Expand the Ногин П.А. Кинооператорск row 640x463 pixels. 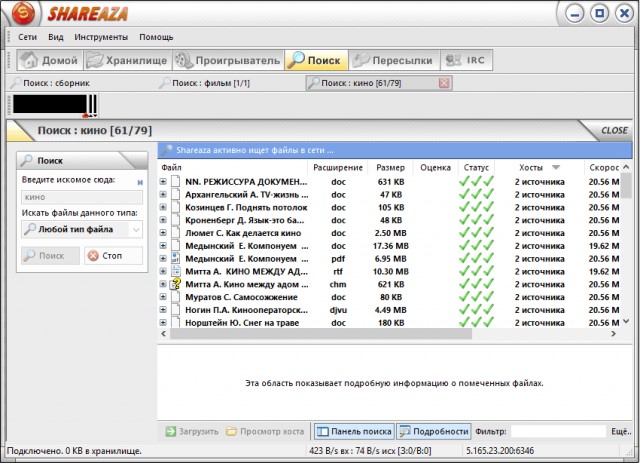click(163, 309)
